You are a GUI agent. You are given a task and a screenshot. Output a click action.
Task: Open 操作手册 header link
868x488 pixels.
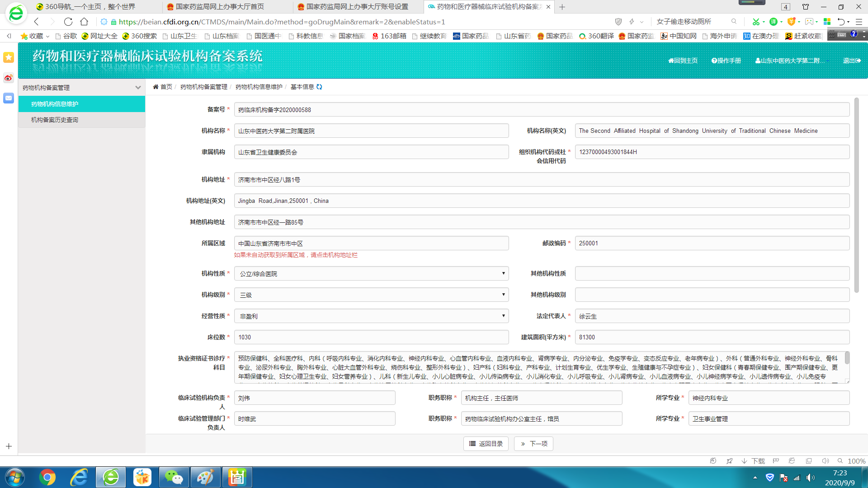(726, 61)
